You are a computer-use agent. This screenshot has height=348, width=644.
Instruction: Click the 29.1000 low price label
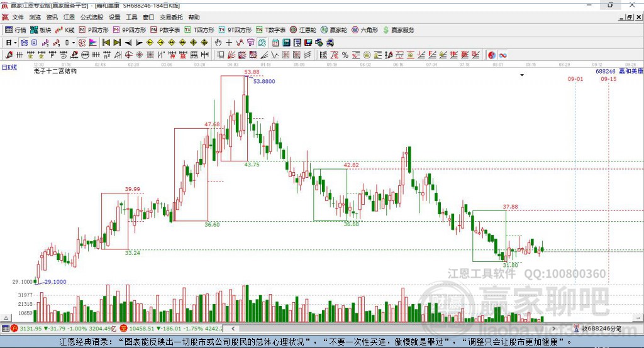[x=55, y=282]
